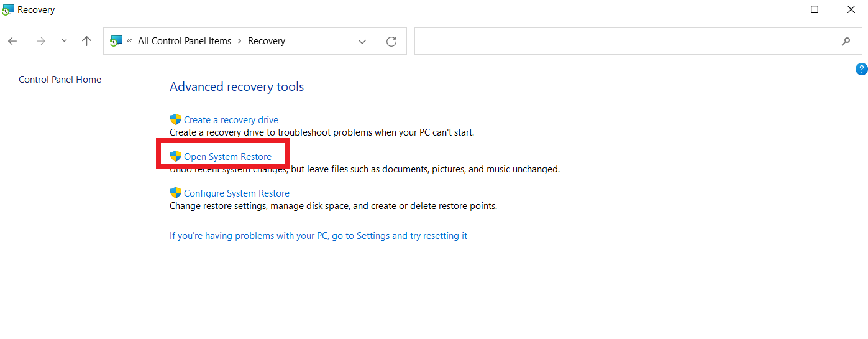Image resolution: width=868 pixels, height=339 pixels.
Task: Click the forward navigation arrow
Action: point(41,41)
